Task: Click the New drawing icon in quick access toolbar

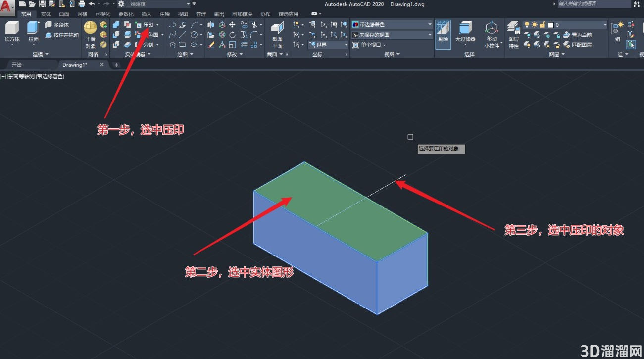Action: pyautogui.click(x=22, y=4)
